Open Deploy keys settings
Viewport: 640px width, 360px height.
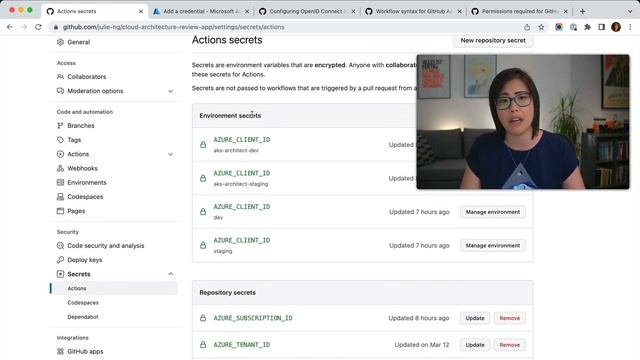point(84,260)
